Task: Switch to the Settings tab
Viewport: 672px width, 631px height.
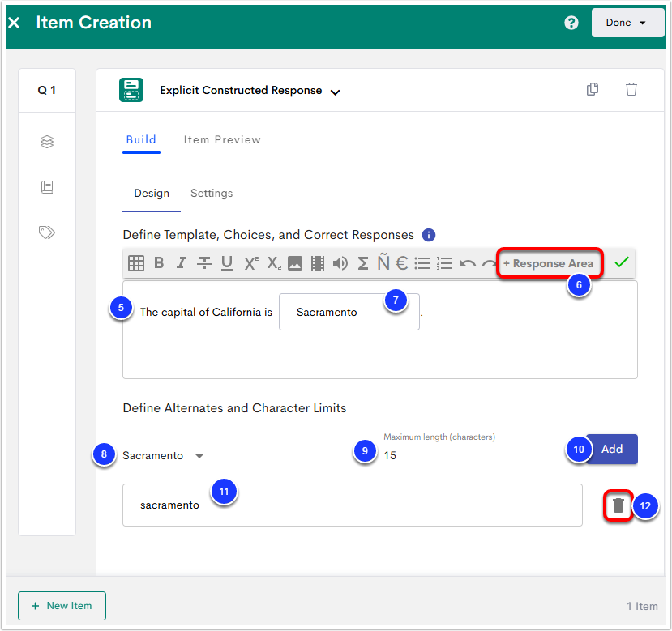Action: click(212, 194)
